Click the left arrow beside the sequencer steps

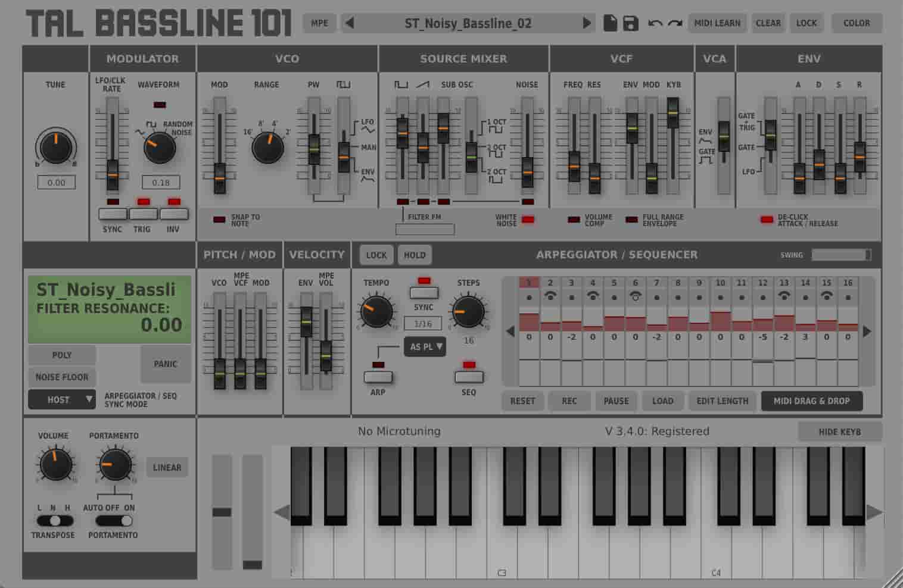point(510,331)
